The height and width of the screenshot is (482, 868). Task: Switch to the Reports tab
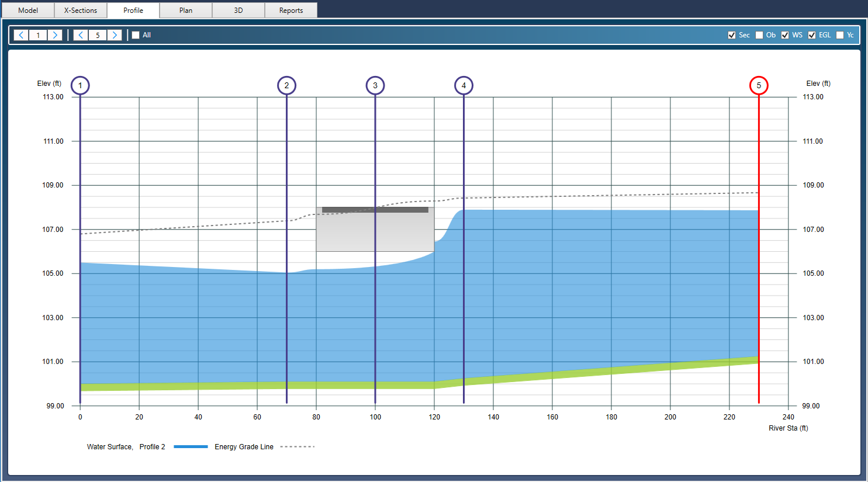pos(291,10)
